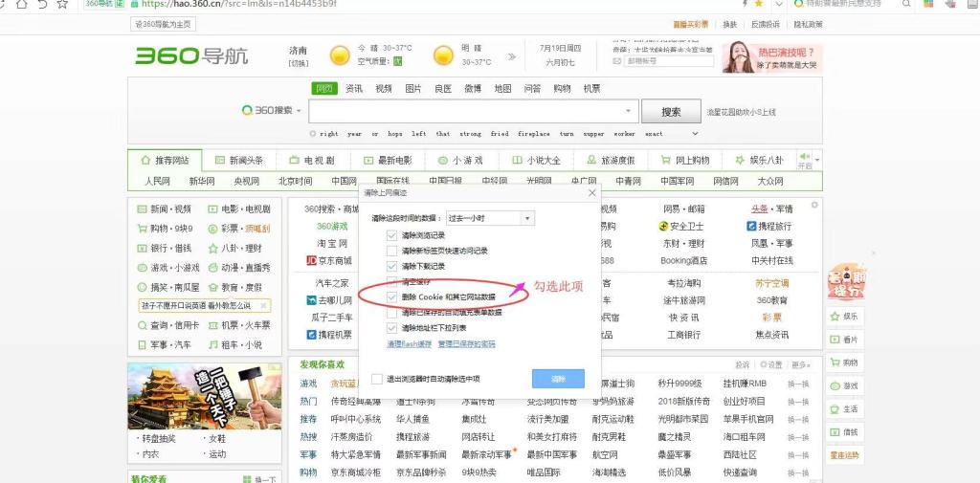The height and width of the screenshot is (483, 980).
Task: Click the [切换] city switch link
Action: pos(299,63)
